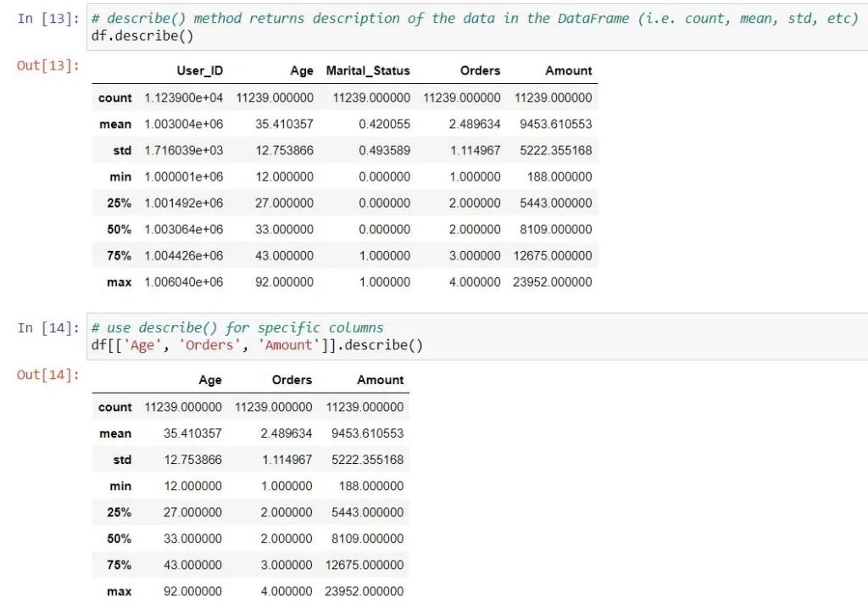Click the min User_ID value 1.000001e+06
The image size is (868, 603).
click(184, 177)
